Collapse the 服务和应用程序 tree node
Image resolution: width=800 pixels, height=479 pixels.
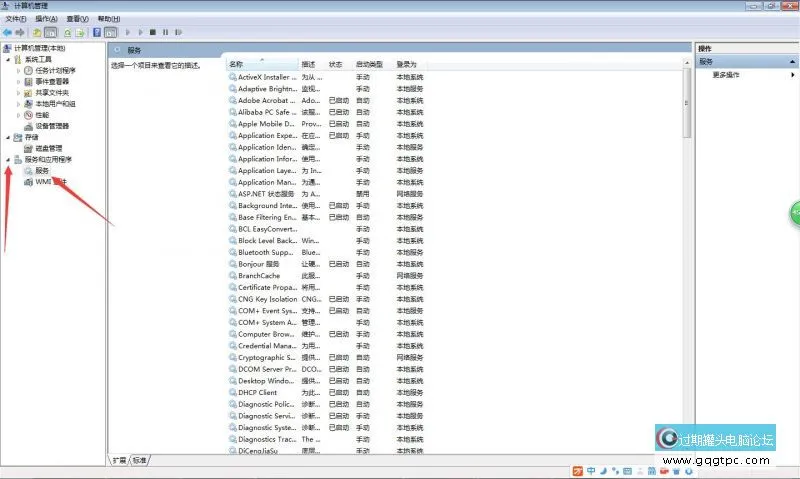[8, 160]
